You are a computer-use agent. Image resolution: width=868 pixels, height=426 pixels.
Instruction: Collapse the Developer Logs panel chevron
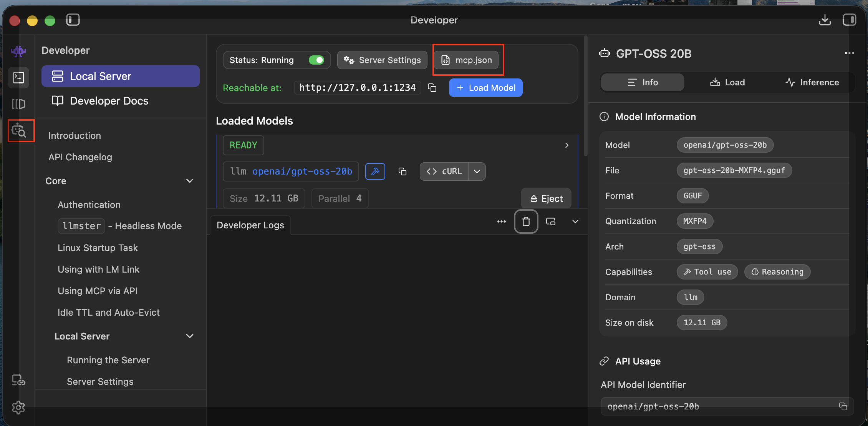[x=575, y=221]
